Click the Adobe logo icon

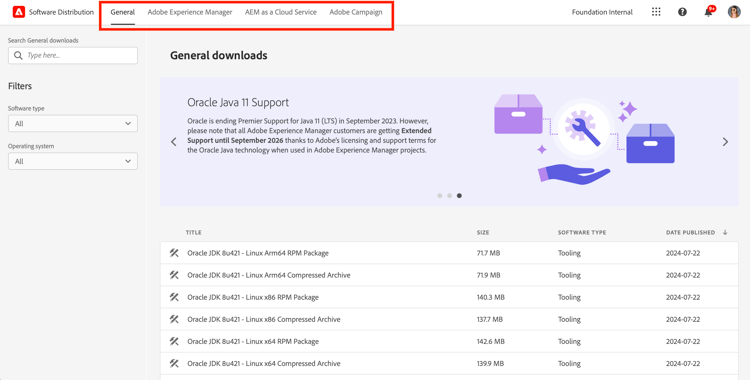(x=19, y=12)
